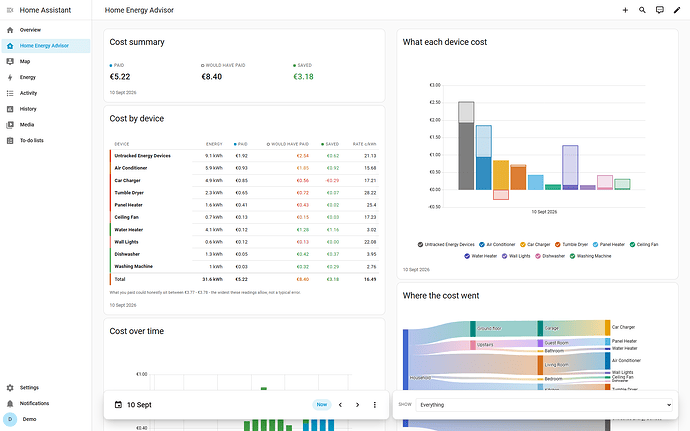
Task: Click the Living Room Sankey node
Action: [x=540, y=365]
